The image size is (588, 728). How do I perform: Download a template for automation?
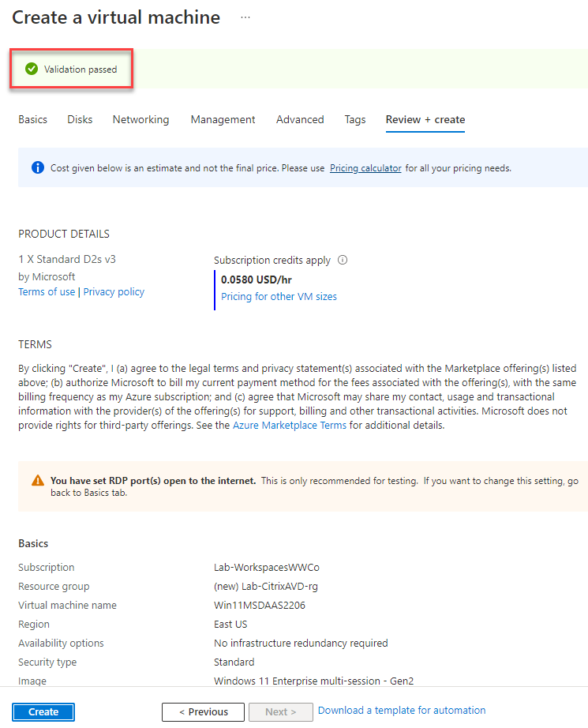[x=402, y=710]
